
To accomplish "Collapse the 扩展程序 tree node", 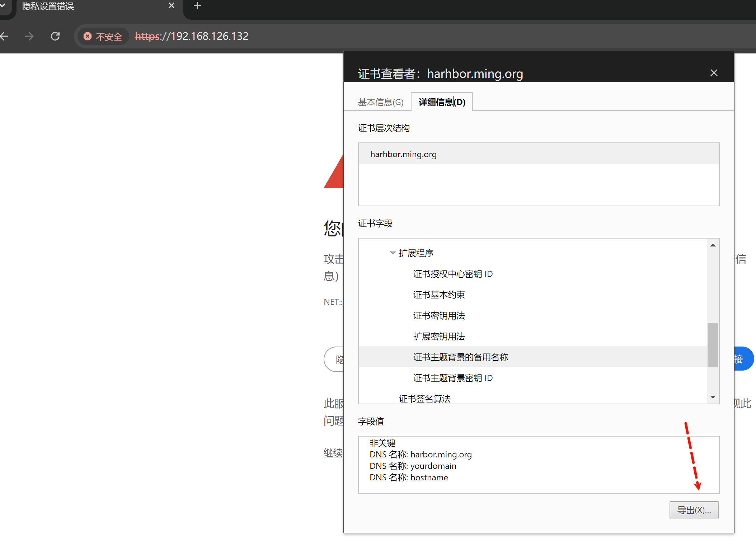I will pyautogui.click(x=393, y=253).
